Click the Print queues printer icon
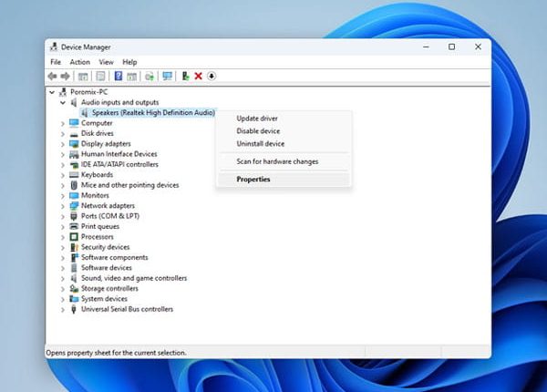 [x=74, y=226]
